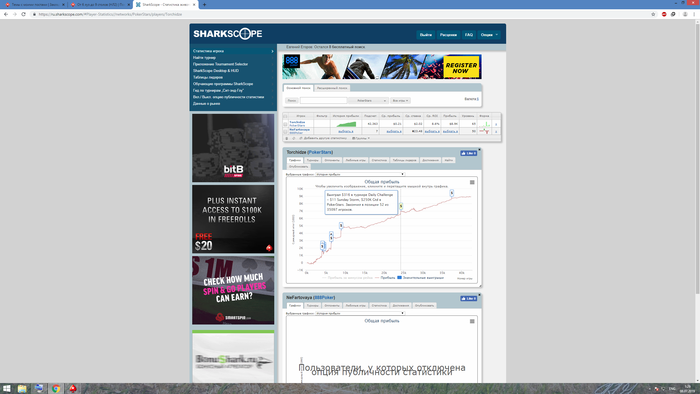This screenshot has height=394, width=700.
Task: Close the NeFartovaya player panel
Action: point(479,294)
